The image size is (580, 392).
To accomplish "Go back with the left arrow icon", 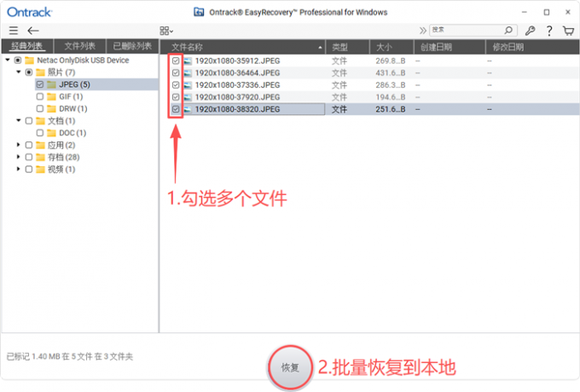I will click(x=33, y=31).
